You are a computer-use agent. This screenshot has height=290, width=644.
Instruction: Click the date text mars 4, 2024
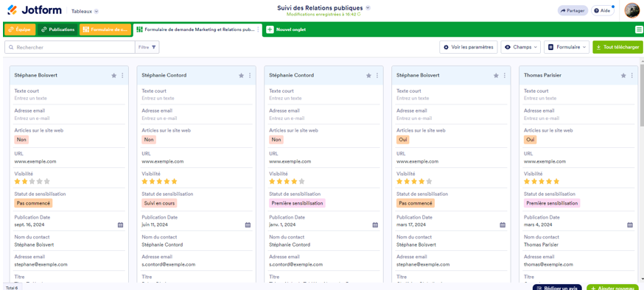click(x=537, y=224)
